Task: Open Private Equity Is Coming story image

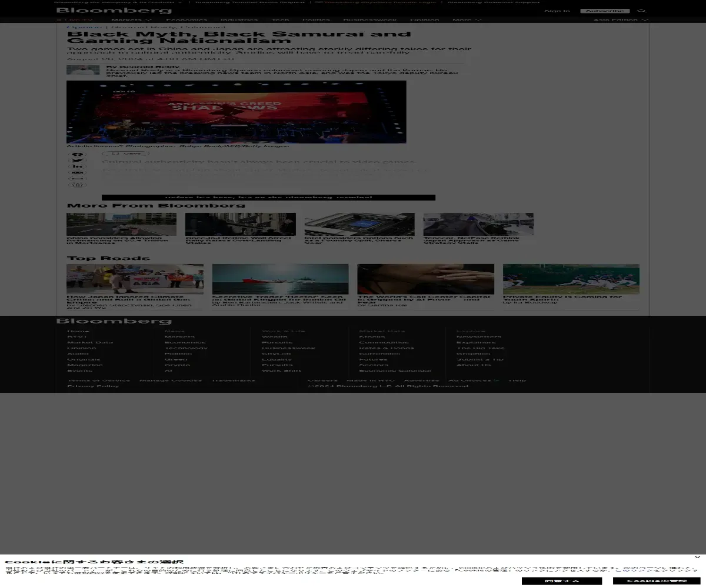Action: click(x=571, y=279)
